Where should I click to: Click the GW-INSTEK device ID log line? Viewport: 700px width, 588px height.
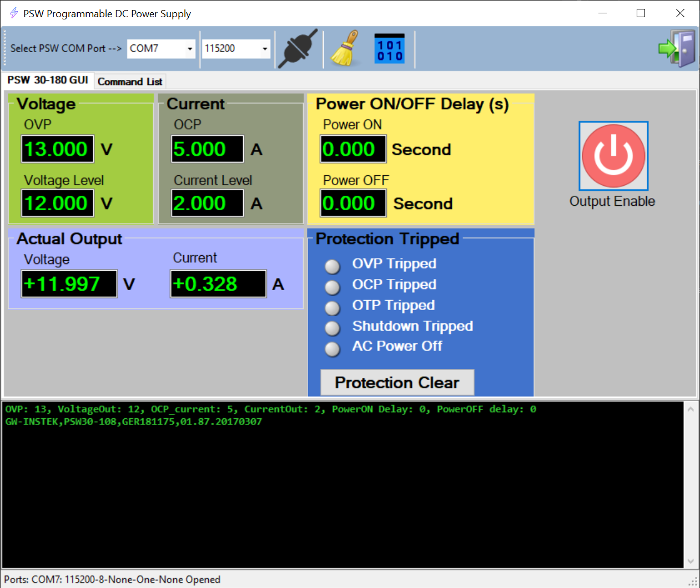tap(134, 422)
